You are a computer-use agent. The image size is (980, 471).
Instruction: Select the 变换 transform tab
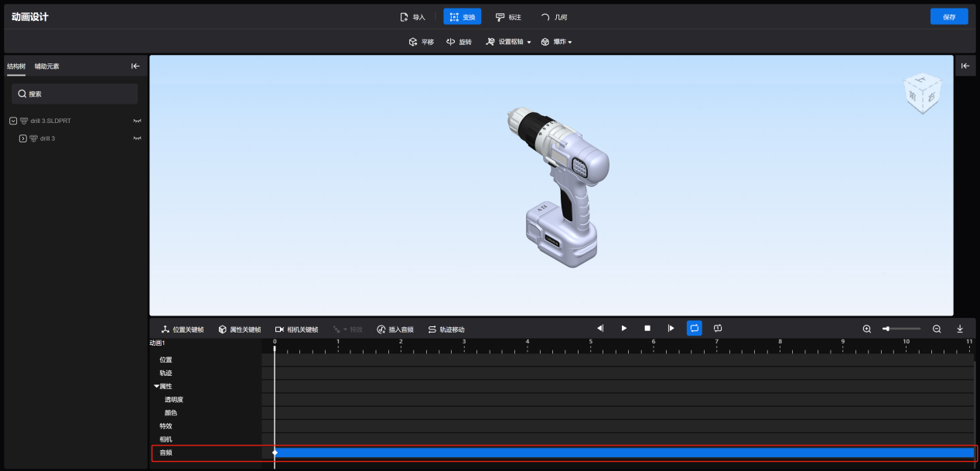463,17
